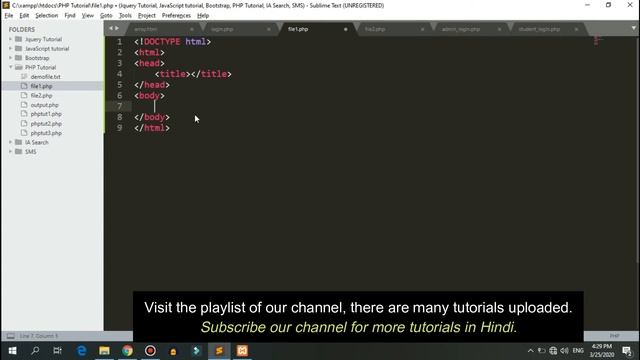
Task: Open the Help menu
Action: click(203, 16)
